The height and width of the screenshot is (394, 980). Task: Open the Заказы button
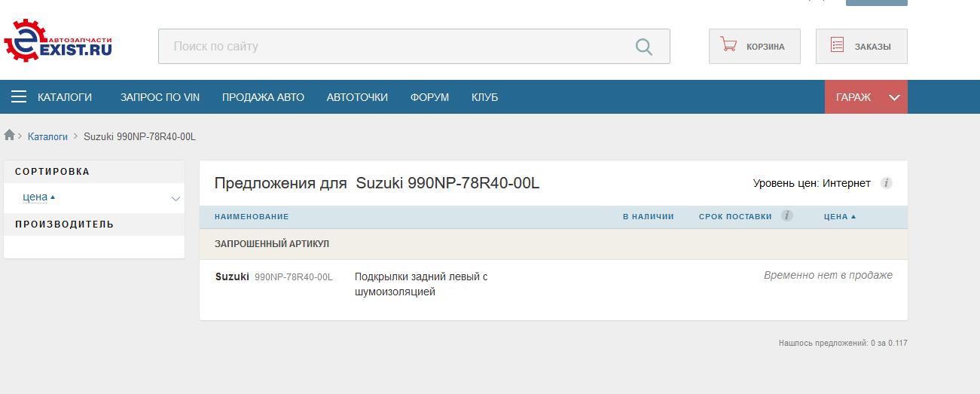tap(862, 46)
